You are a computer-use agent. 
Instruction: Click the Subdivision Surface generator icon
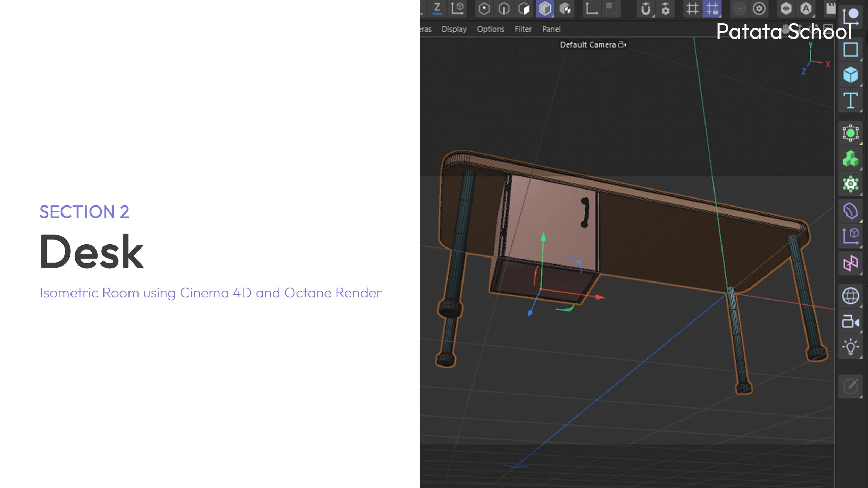pos(850,133)
